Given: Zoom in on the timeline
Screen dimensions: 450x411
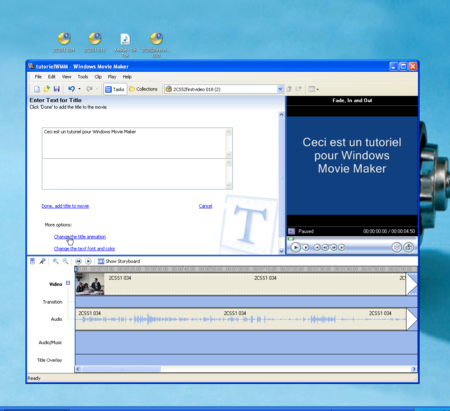Looking at the screenshot, I should point(55,261).
